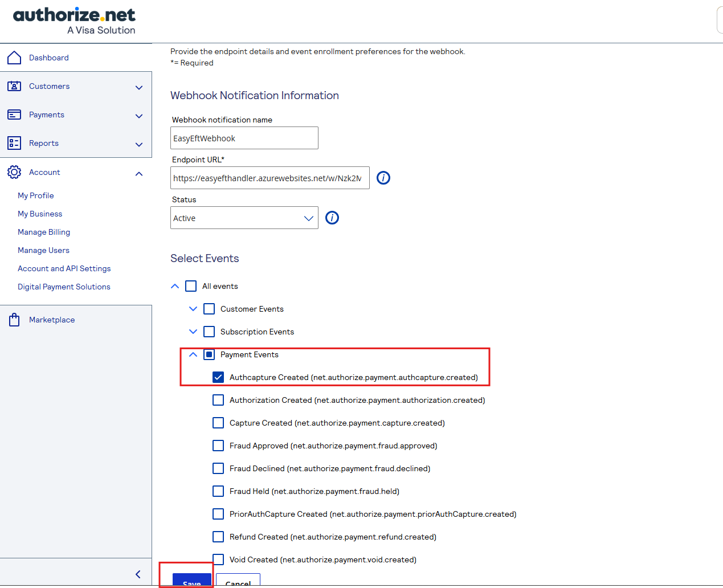Viewport: 723px width, 588px height.
Task: Go to Manage Billing page
Action: [x=44, y=232]
